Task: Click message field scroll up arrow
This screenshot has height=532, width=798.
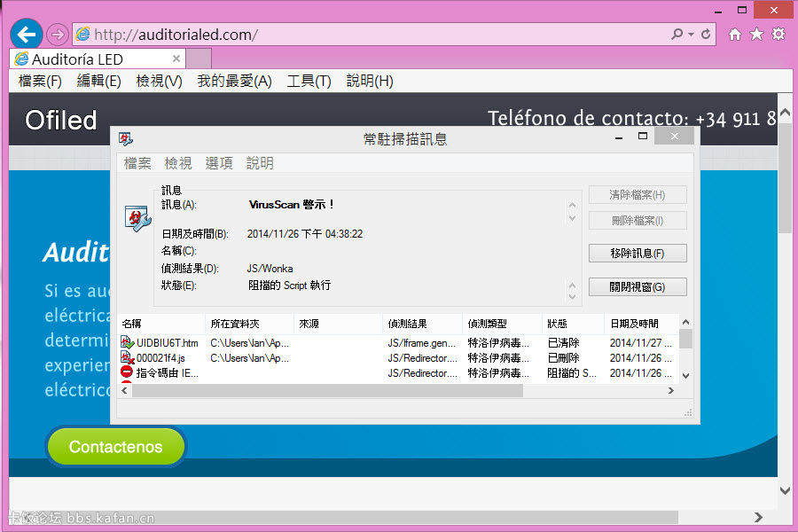Action: coord(572,205)
